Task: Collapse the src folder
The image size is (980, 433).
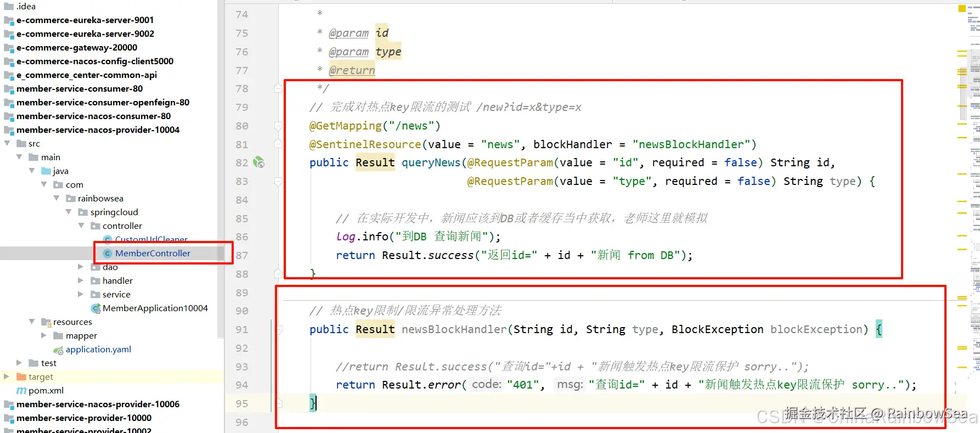Action: (7, 143)
